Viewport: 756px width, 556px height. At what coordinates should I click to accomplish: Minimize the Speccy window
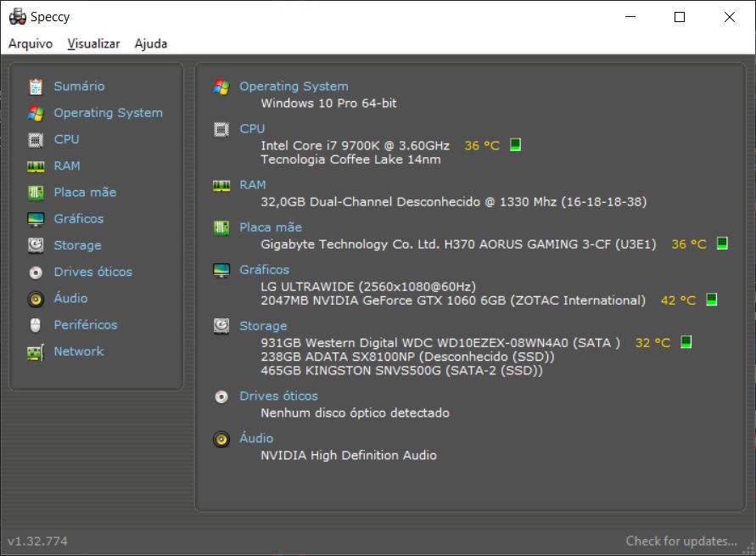click(630, 17)
